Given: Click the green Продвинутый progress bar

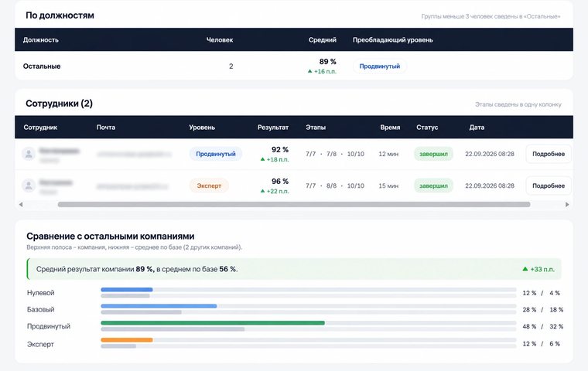Looking at the screenshot, I should coord(213,323).
